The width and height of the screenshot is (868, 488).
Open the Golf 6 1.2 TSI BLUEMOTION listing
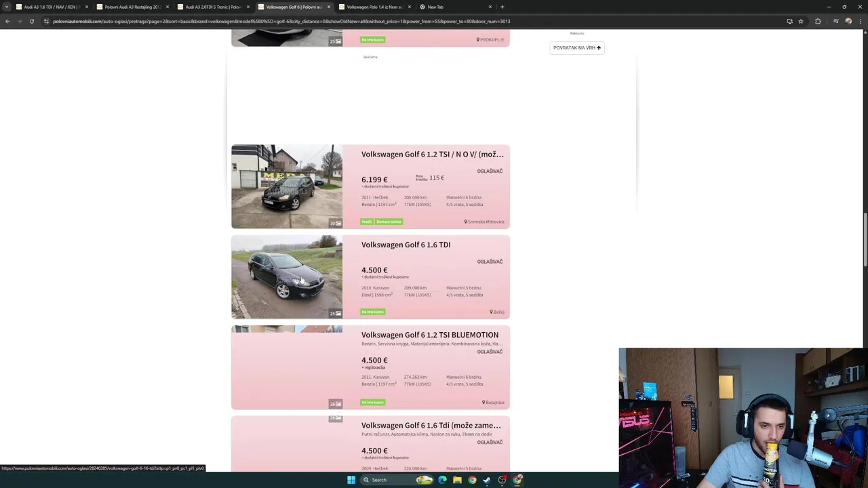point(429,335)
